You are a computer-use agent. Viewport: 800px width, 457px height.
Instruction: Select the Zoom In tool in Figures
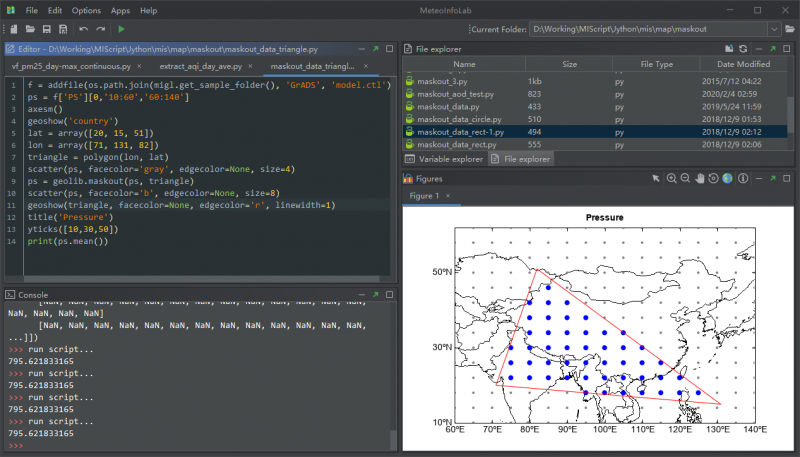671,178
